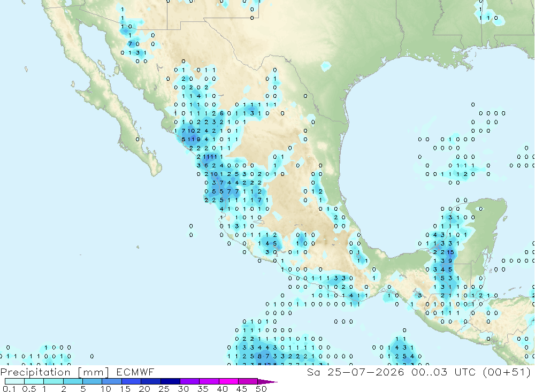Click the forecast offset '(00+51)' text

pyautogui.click(x=507, y=372)
